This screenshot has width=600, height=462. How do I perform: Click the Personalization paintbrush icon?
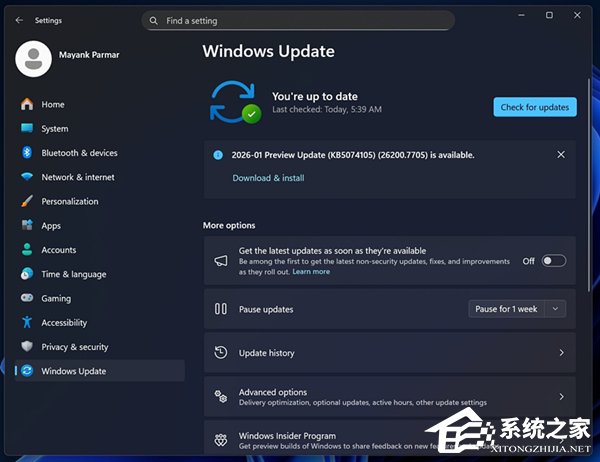click(x=27, y=201)
